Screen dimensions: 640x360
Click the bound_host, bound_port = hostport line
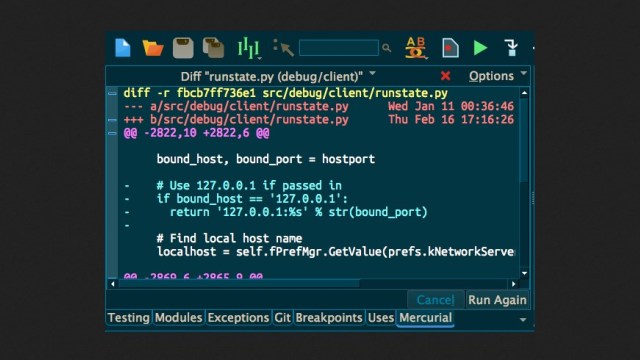point(266,159)
